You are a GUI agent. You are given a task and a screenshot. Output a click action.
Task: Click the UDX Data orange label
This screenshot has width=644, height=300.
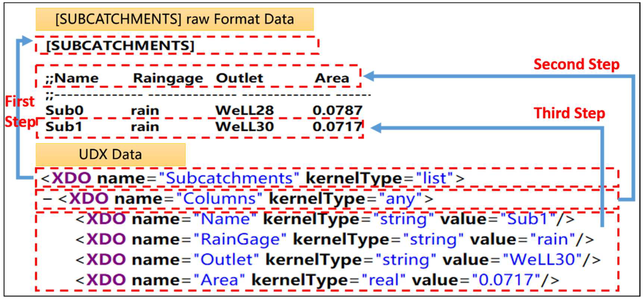[110, 154]
